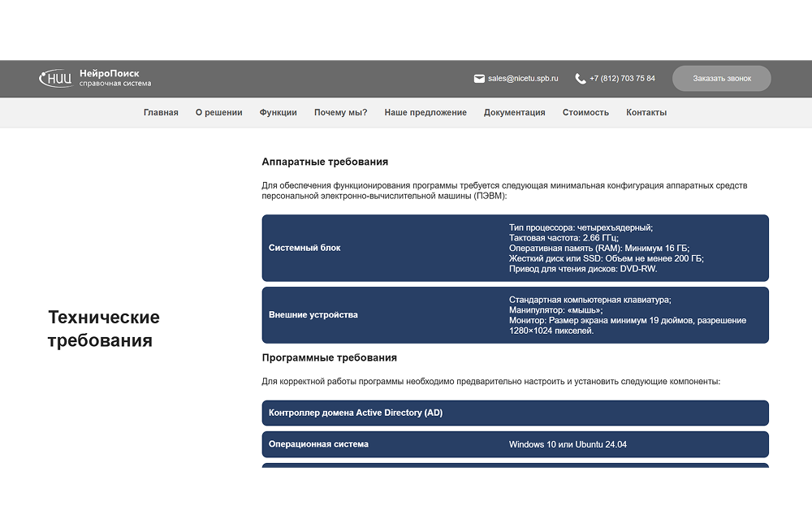812x528 pixels.
Task: Click the НейроПоиск справочная система title
Action: point(115,78)
